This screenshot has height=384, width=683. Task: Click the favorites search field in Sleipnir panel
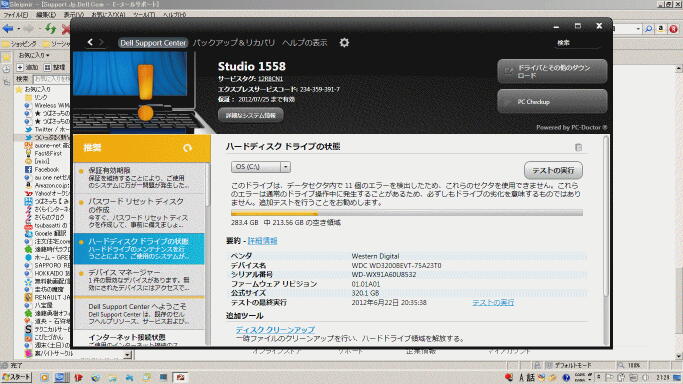51,79
